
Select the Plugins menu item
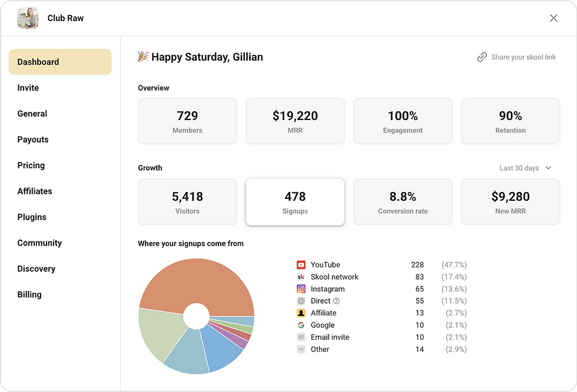[32, 217]
